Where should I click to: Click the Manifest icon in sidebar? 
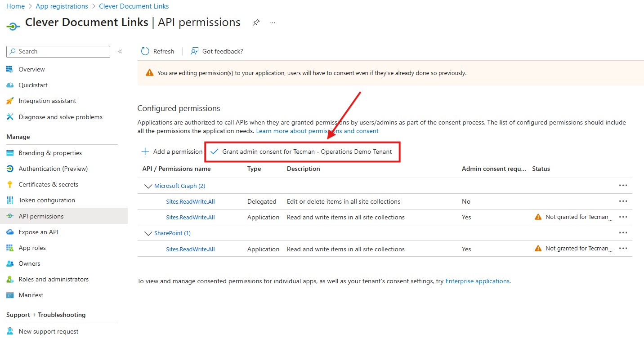point(10,295)
